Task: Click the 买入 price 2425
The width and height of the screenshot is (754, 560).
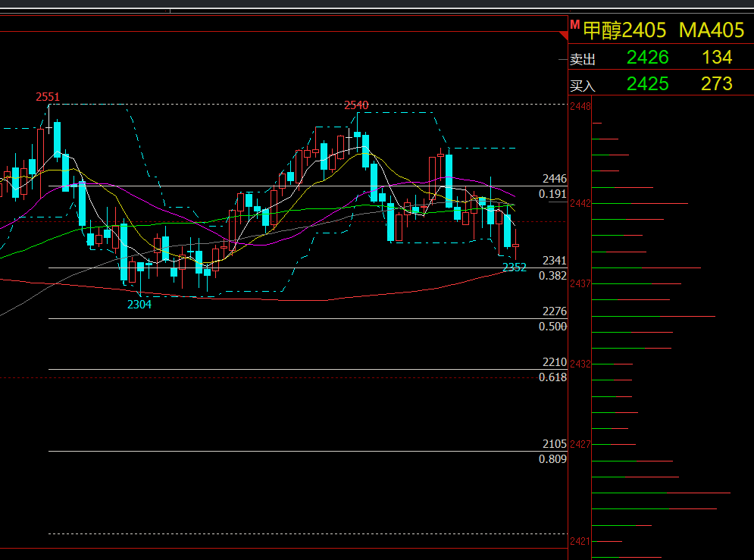Action: (647, 83)
